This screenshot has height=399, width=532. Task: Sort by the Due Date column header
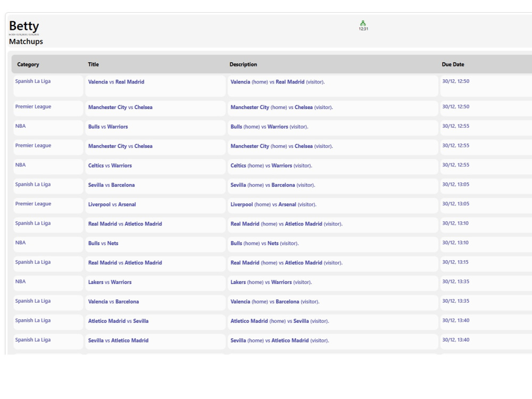point(453,64)
